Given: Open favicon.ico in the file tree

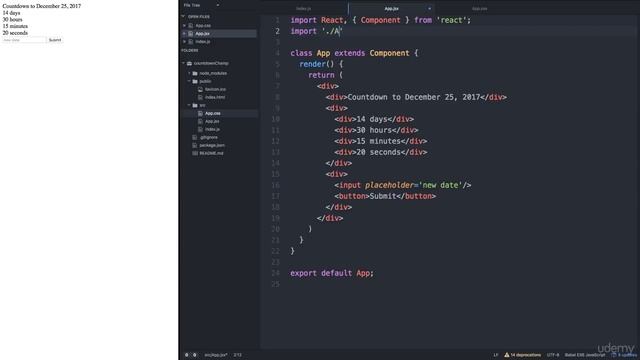Looking at the screenshot, I should tap(216, 89).
